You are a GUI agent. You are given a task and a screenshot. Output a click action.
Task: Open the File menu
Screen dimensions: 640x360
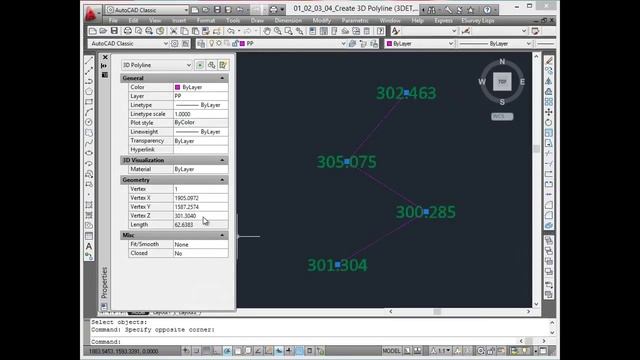113,20
